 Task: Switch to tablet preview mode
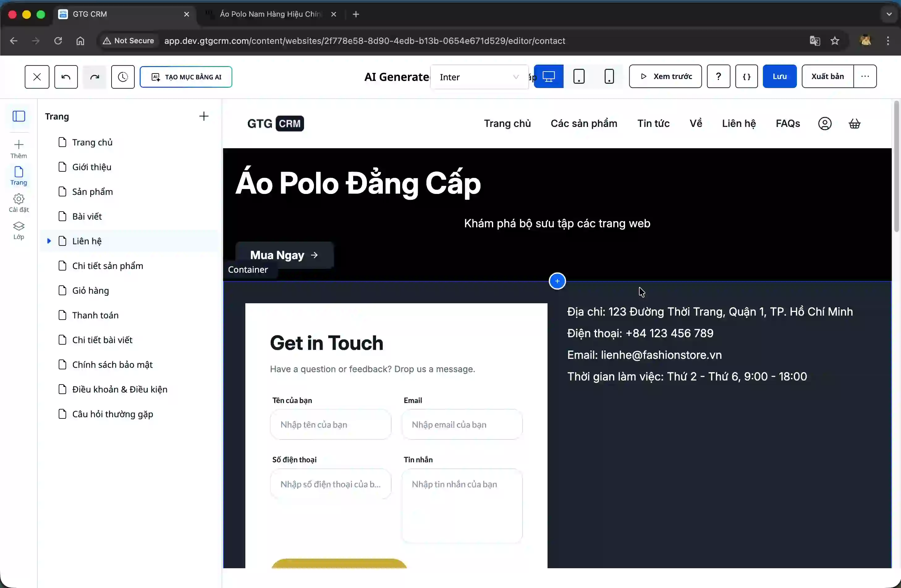click(579, 76)
